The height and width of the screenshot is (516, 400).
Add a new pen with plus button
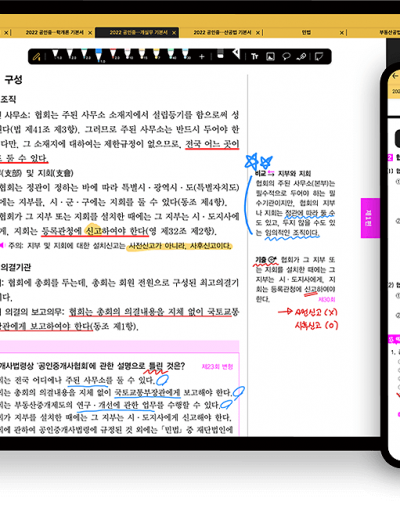click(202, 57)
